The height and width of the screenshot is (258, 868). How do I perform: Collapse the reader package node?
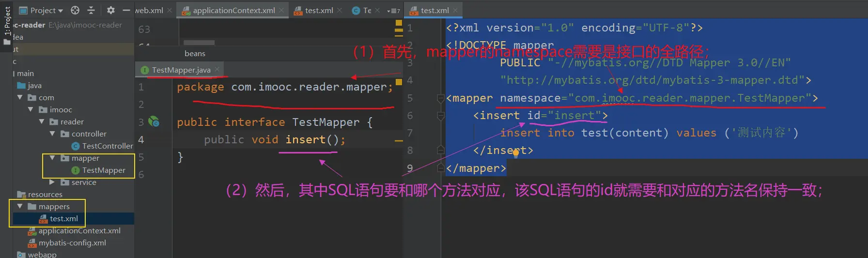pyautogui.click(x=42, y=121)
